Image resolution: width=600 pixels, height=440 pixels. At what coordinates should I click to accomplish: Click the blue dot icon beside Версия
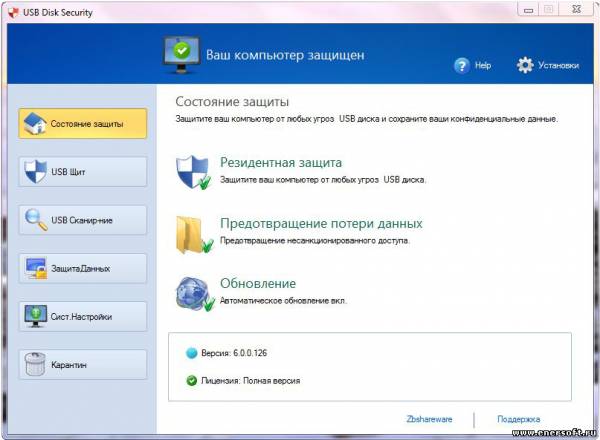[x=191, y=353]
